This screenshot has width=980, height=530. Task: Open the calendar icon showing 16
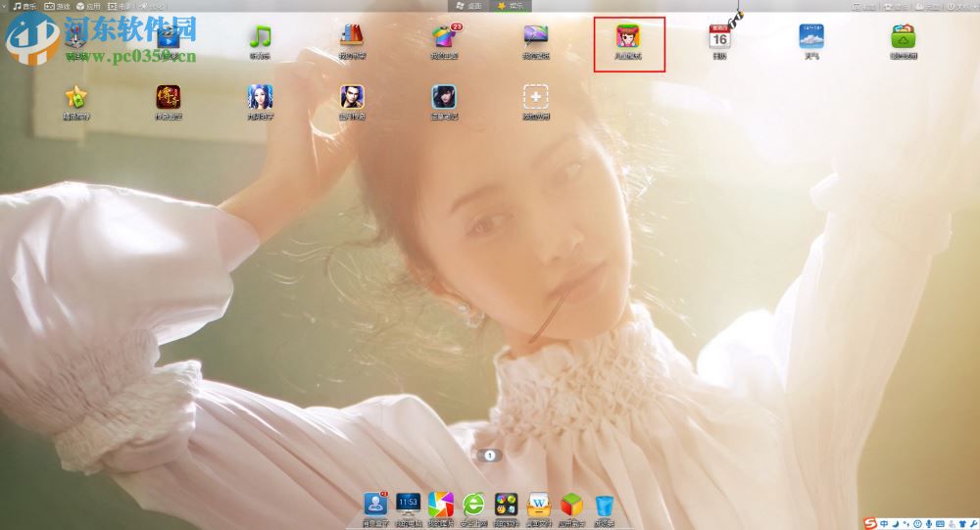point(719,38)
